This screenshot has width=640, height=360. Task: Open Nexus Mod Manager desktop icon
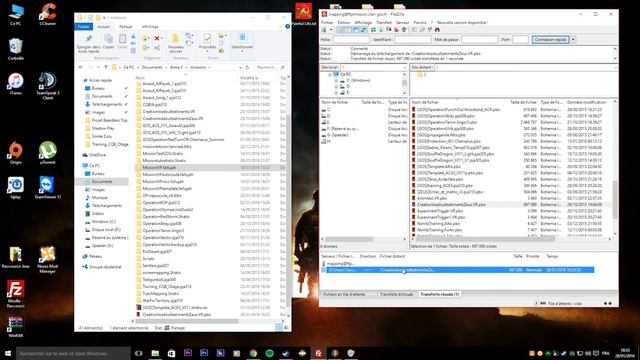tap(47, 260)
